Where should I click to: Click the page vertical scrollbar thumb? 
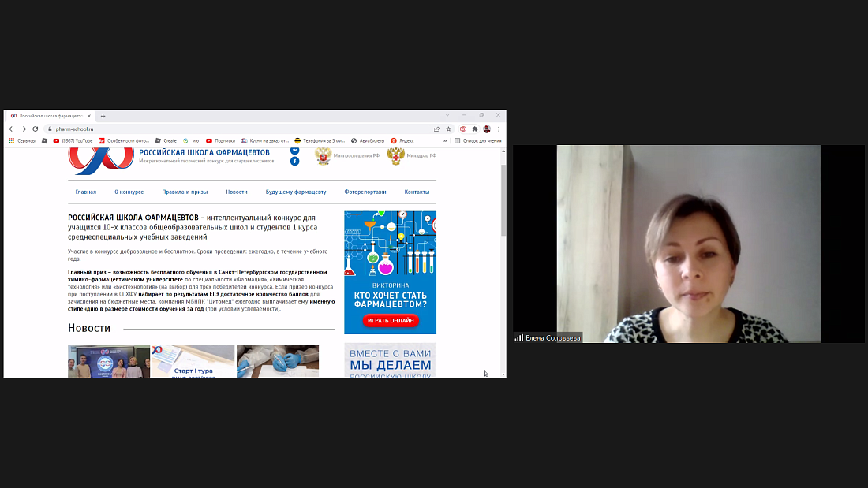503,201
